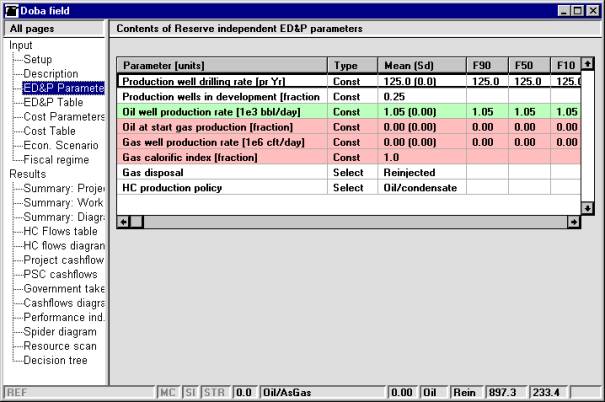Open the HC flows diagram page
605x402 pixels.
click(x=64, y=246)
